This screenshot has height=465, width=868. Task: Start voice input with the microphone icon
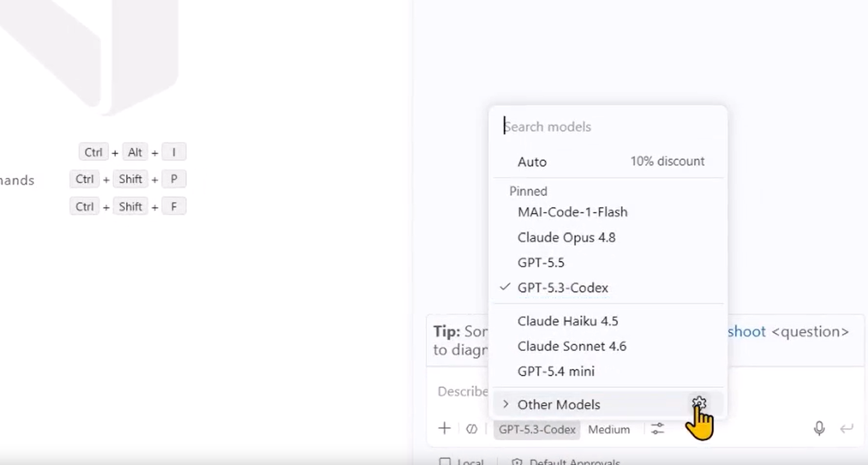coord(819,428)
